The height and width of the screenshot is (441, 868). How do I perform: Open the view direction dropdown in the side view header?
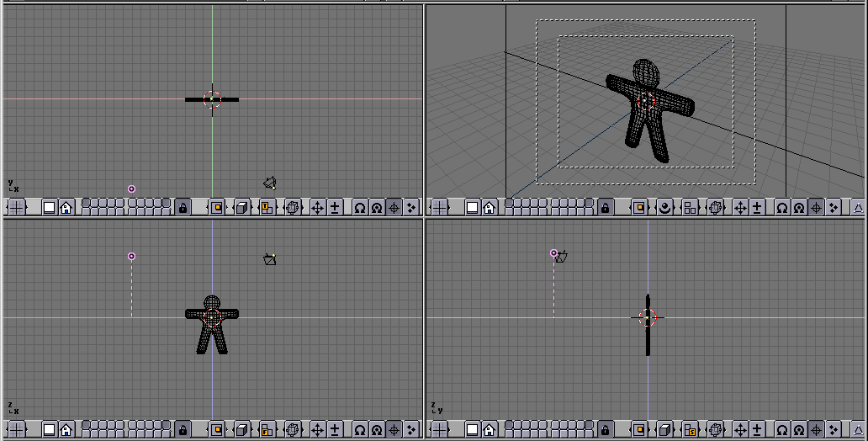690,430
